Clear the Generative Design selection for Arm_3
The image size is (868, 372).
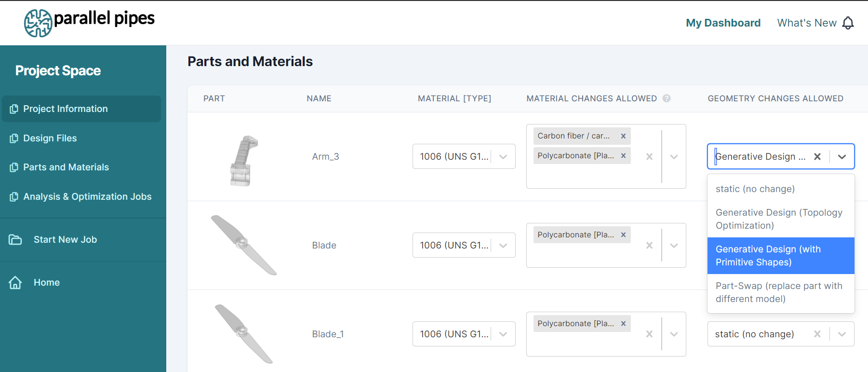(x=817, y=156)
